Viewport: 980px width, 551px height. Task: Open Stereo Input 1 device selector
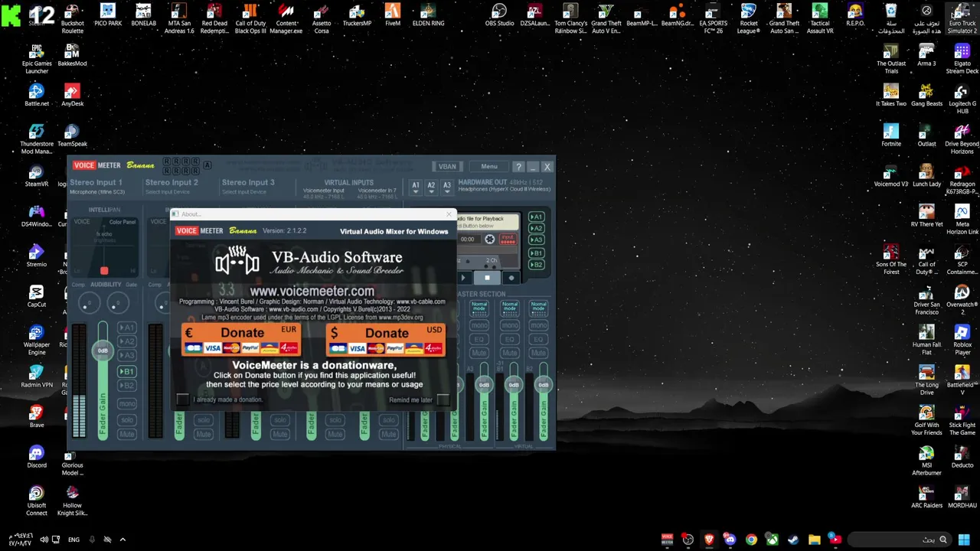[x=97, y=192]
